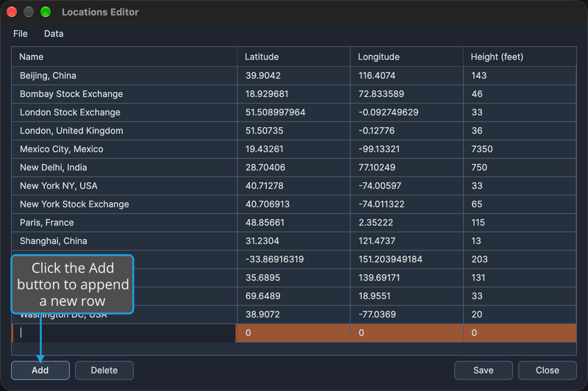This screenshot has height=391, width=588.
Task: Click latitude value 40.71278
Action: click(265, 186)
